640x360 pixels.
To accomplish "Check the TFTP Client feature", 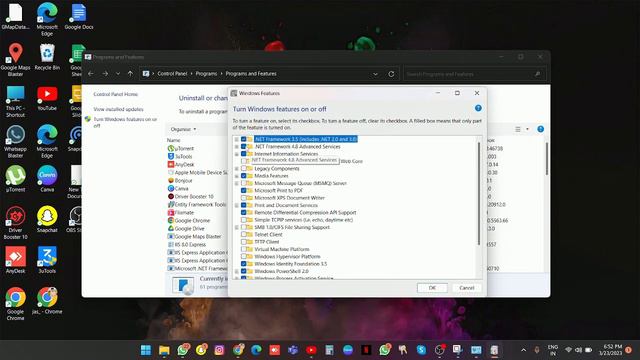I will [244, 242].
